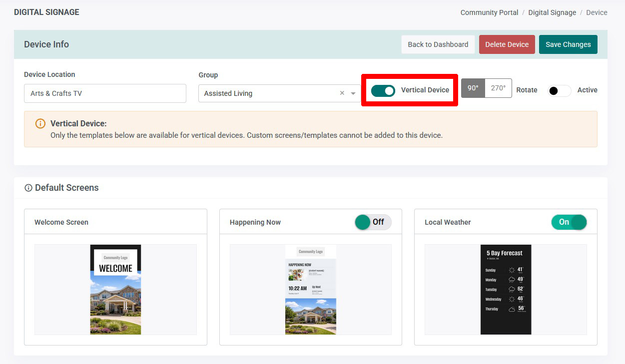625x364 pixels.
Task: Select the 90° rotate option
Action: pos(473,88)
